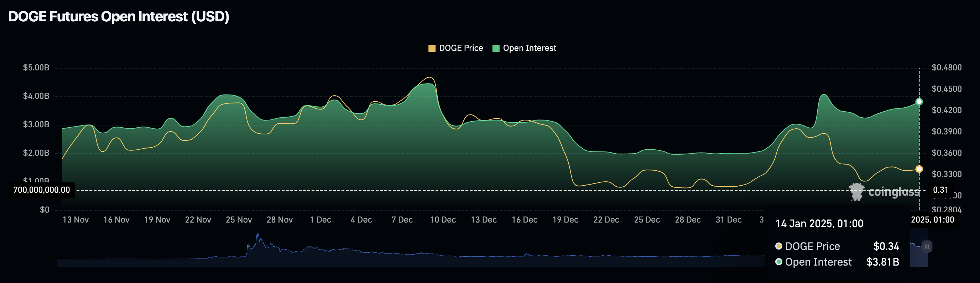Click the 28 Nov date label

coord(280,220)
